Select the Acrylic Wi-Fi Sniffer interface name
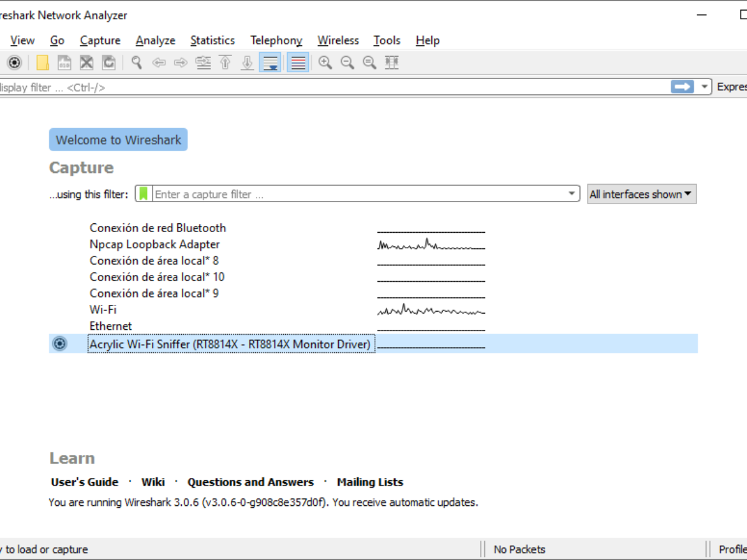Screen dimensions: 747x560 (x=230, y=344)
